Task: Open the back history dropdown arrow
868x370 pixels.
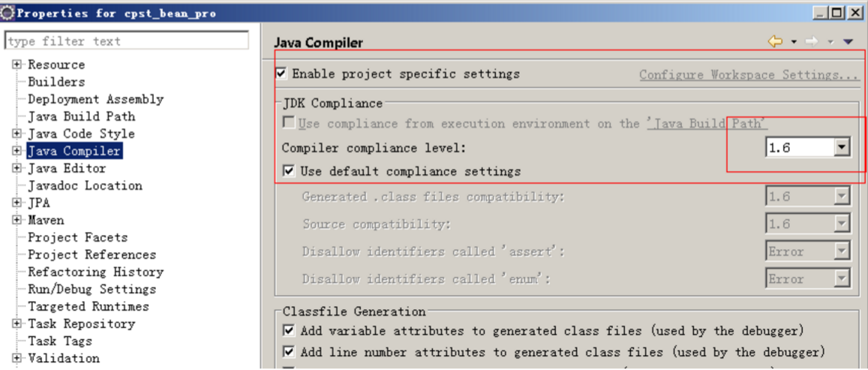Action: coord(793,42)
